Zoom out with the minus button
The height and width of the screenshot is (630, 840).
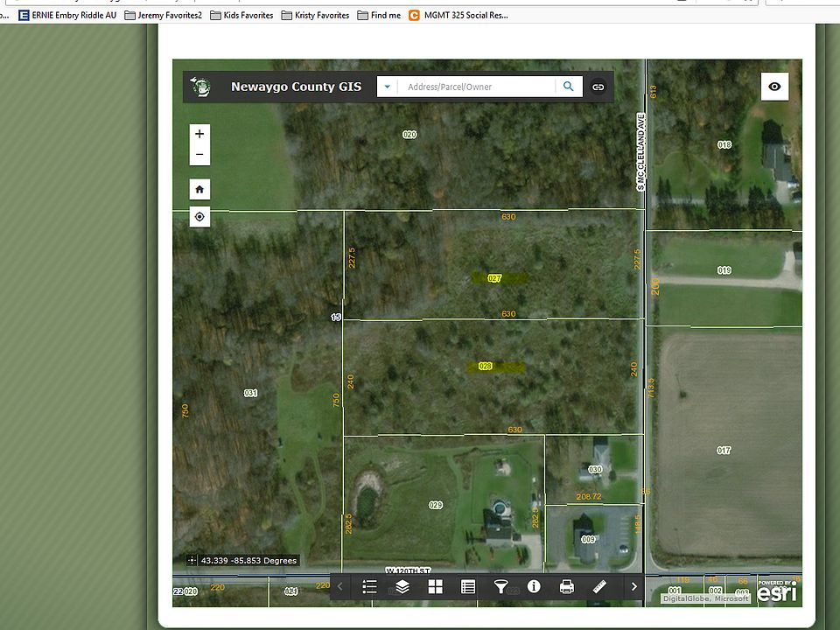(x=199, y=155)
